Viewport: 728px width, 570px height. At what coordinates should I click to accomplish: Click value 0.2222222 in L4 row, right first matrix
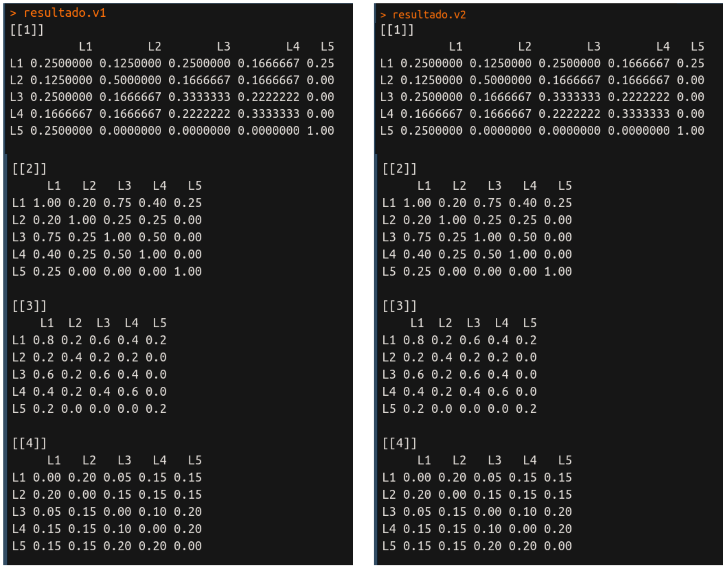click(x=569, y=114)
